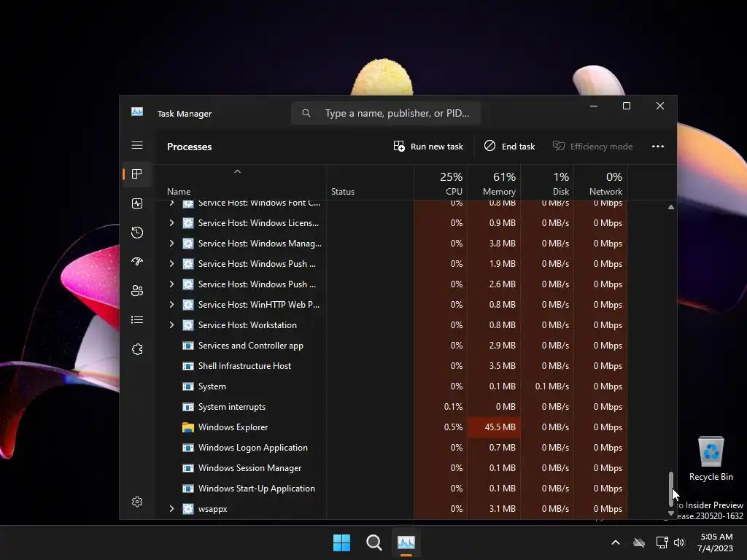Viewport: 747px width, 560px height.
Task: Select Windows Session Manager row
Action: (392, 468)
